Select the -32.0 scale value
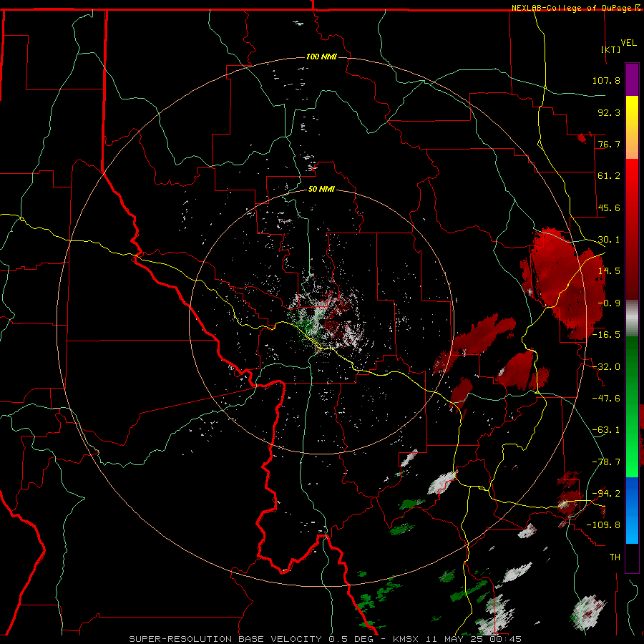The height and width of the screenshot is (644, 644). click(x=606, y=367)
